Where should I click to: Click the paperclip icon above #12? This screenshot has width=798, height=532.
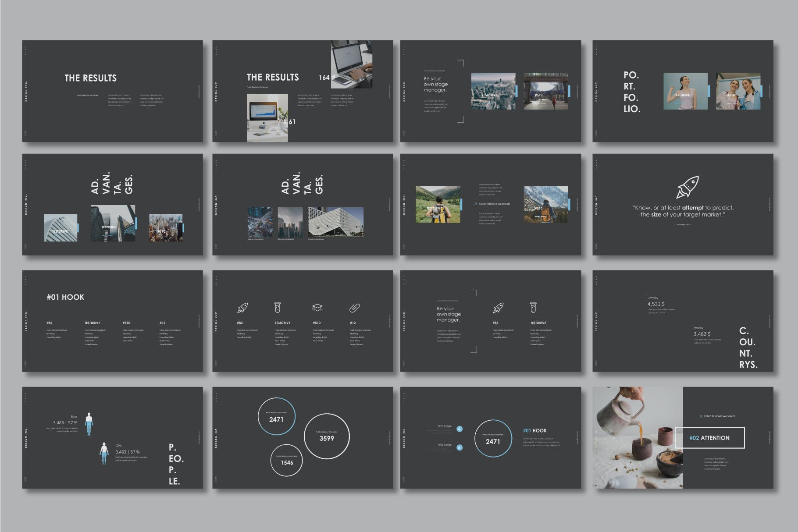pyautogui.click(x=354, y=308)
